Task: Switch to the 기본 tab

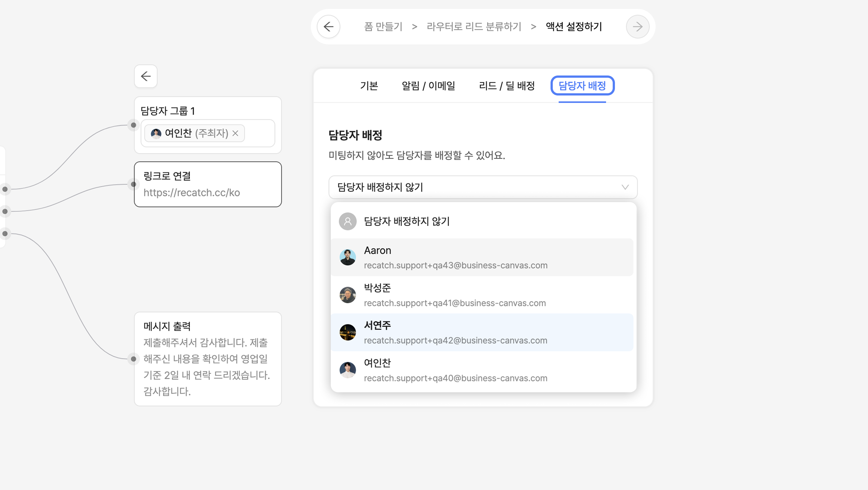Action: 369,86
